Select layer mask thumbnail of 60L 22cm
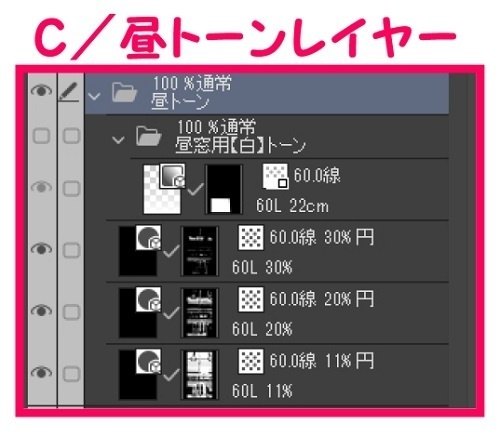Image resolution: width=500 pixels, height=437 pixels. (x=224, y=189)
